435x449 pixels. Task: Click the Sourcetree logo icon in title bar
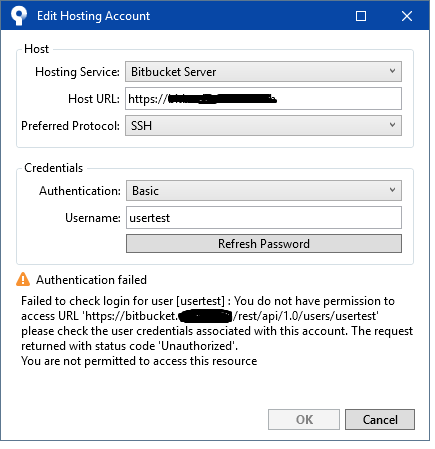19,15
